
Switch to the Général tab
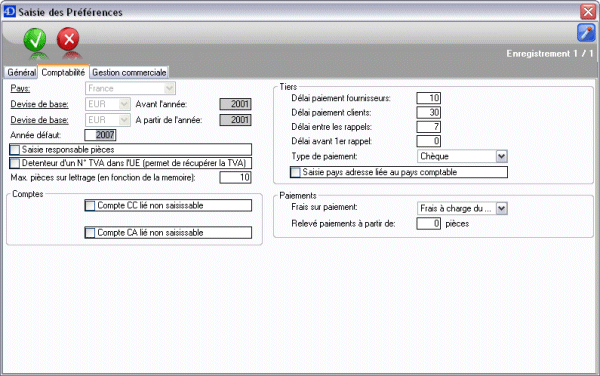tap(21, 72)
